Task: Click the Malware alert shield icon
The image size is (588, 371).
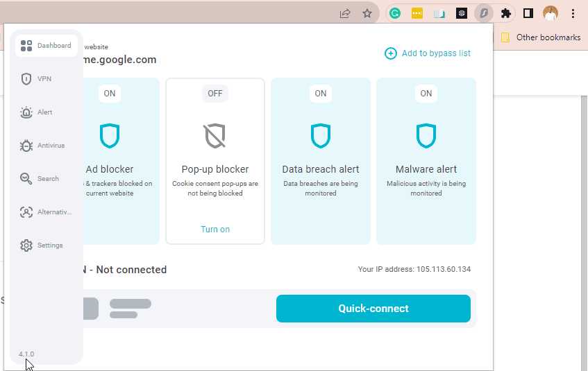Action: pyautogui.click(x=426, y=136)
